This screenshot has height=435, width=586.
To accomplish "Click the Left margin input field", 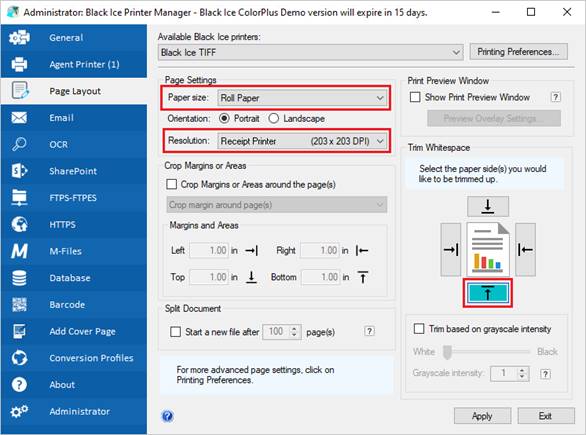I will [209, 250].
